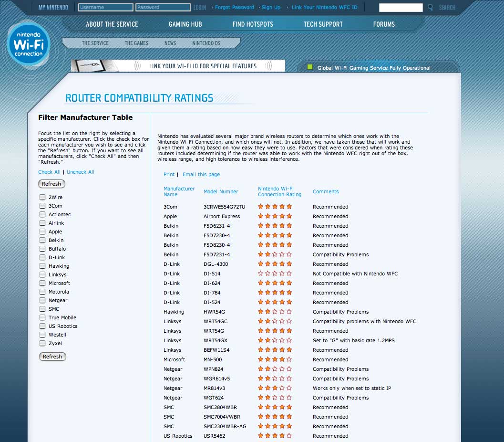Select the Motorola checkbox
The width and height of the screenshot is (504, 442).
(42, 292)
